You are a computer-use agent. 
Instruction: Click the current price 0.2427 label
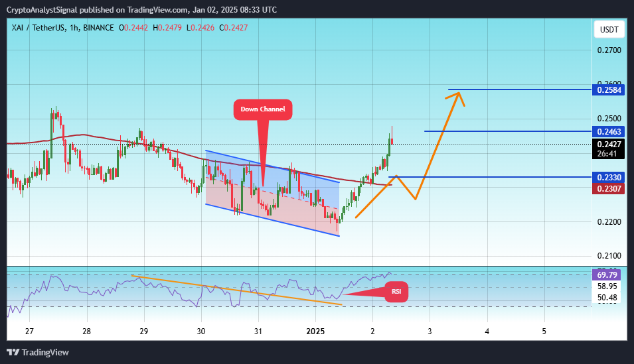point(609,145)
